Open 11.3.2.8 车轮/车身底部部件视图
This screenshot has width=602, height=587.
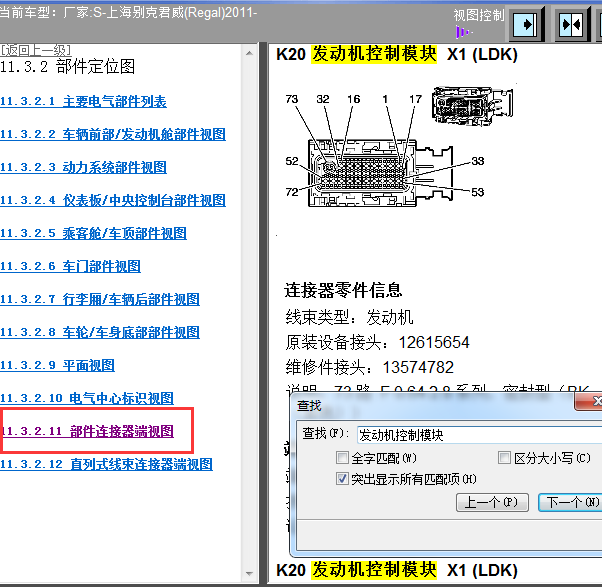point(100,333)
